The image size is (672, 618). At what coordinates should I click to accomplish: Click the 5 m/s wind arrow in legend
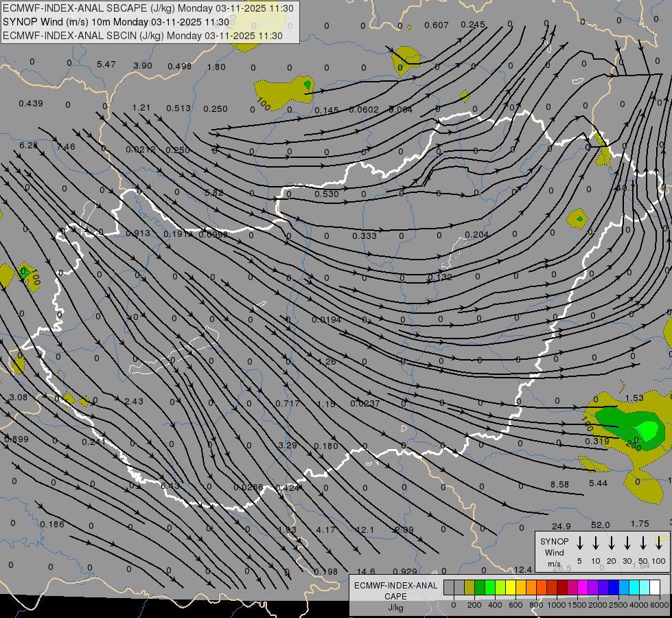[580, 543]
